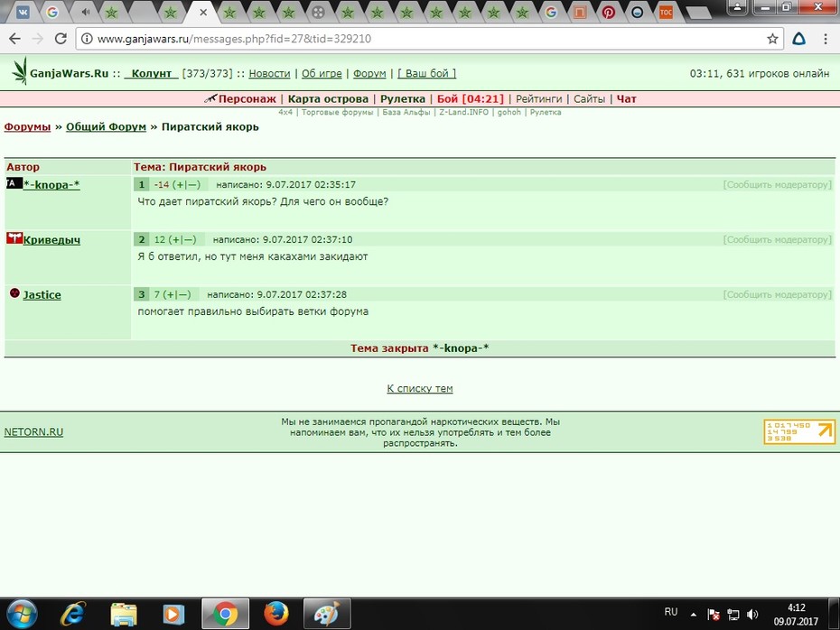Click the 4x4 sublink
The image size is (840, 630).
[285, 112]
